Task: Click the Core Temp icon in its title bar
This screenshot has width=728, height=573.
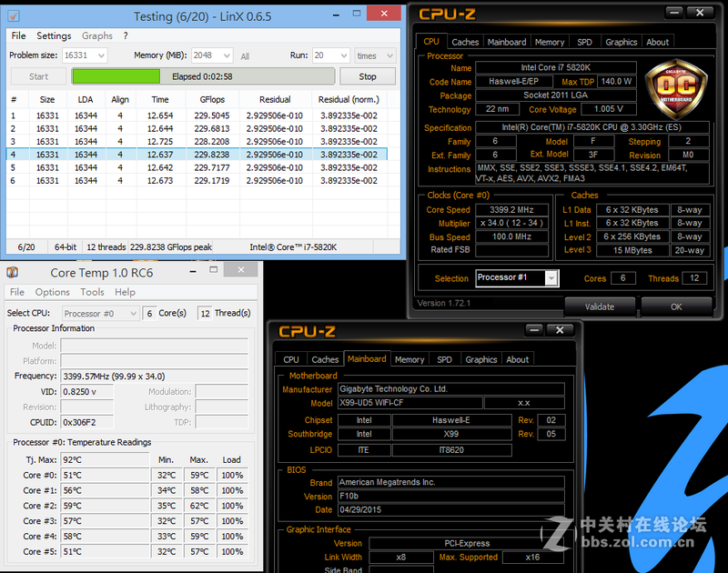Action: pyautogui.click(x=12, y=271)
